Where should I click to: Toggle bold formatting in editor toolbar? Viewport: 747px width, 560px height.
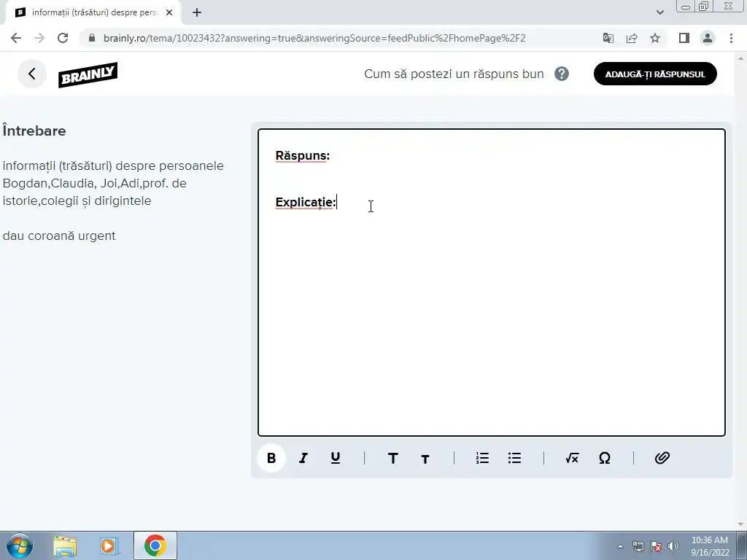click(x=271, y=458)
